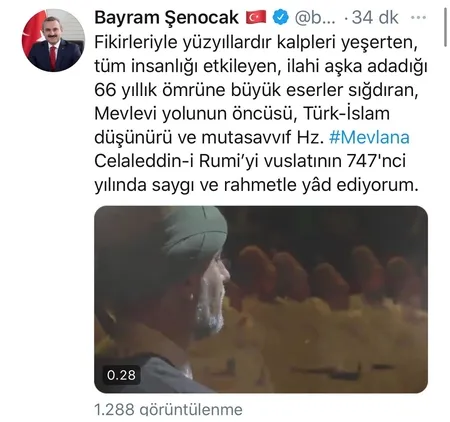
Task: Open Bayram Şenocak's profile picture
Action: tap(53, 40)
